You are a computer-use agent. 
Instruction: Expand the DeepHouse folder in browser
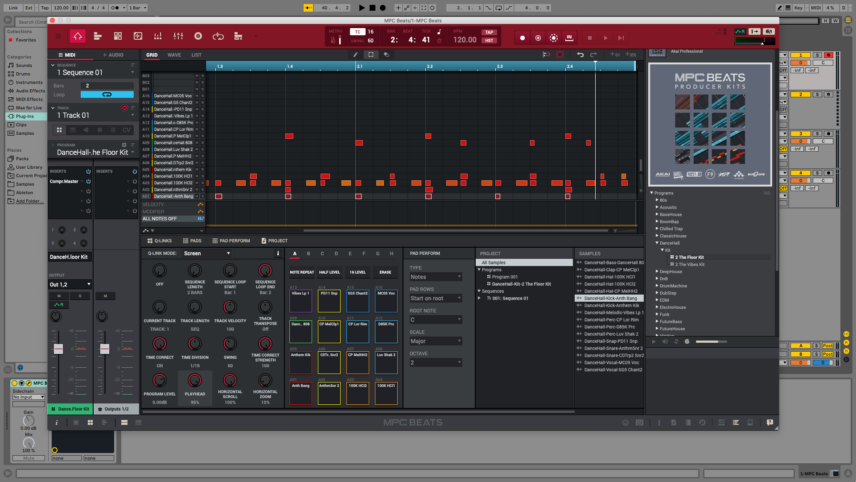pyautogui.click(x=657, y=271)
